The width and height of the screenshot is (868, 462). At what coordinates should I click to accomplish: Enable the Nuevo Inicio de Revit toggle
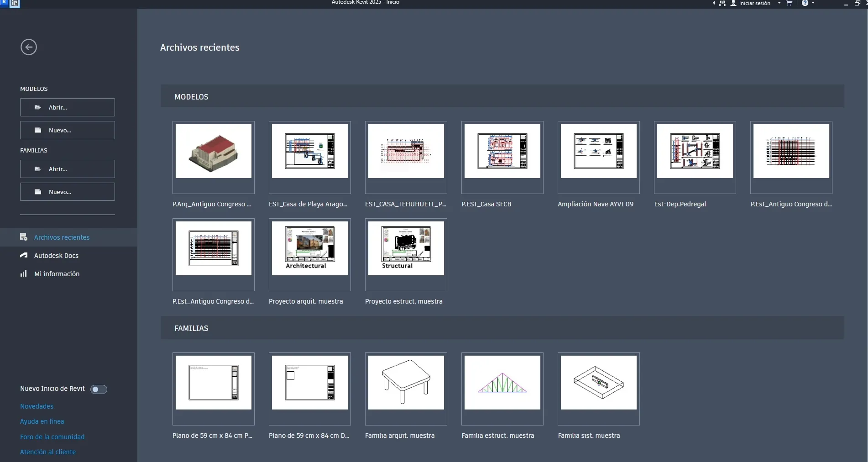99,389
